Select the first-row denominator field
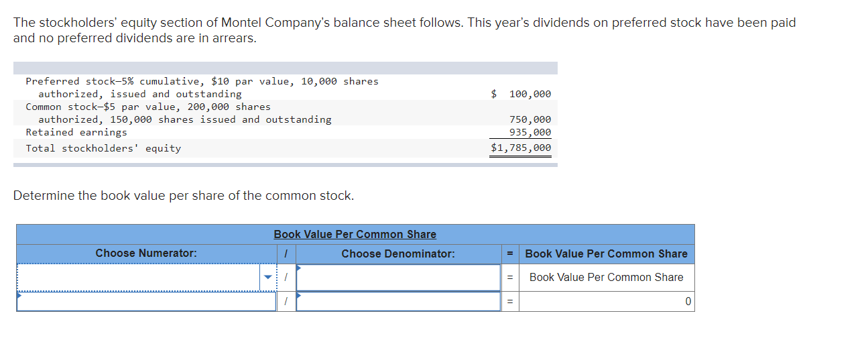The width and height of the screenshot is (868, 338). click(398, 278)
